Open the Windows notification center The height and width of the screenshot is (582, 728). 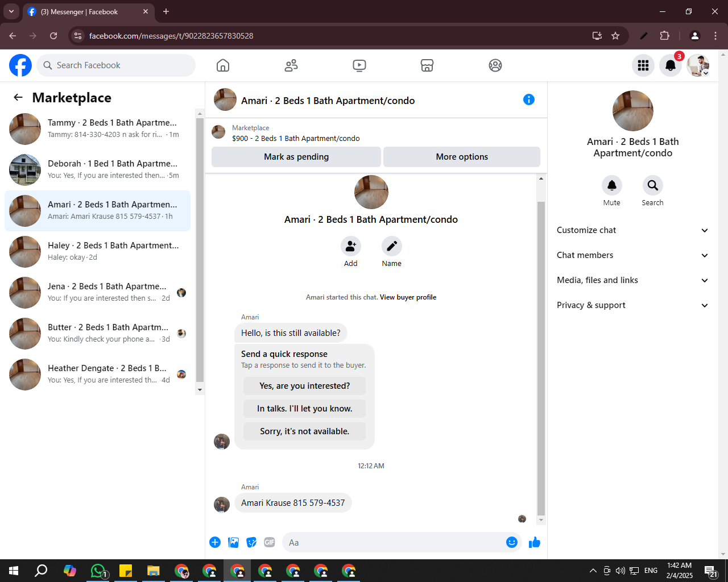[x=711, y=571]
